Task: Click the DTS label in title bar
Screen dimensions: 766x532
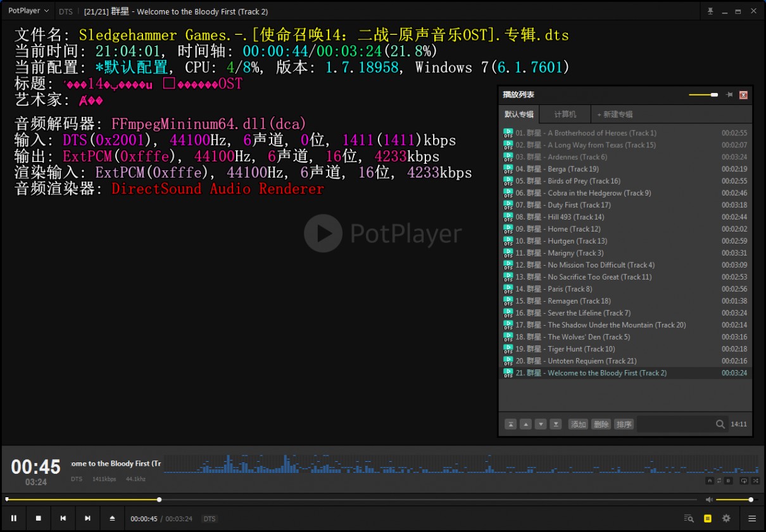Action: [65, 11]
